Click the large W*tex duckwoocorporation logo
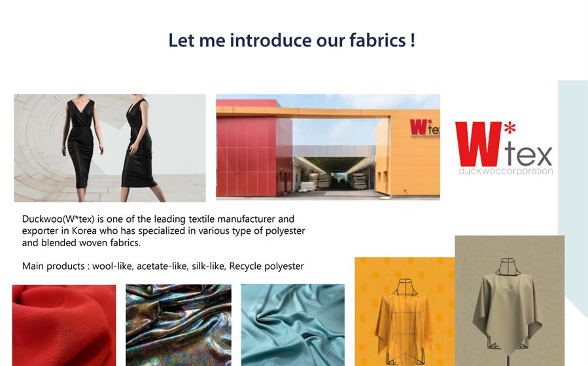The width and height of the screenshot is (588, 366). [x=504, y=148]
